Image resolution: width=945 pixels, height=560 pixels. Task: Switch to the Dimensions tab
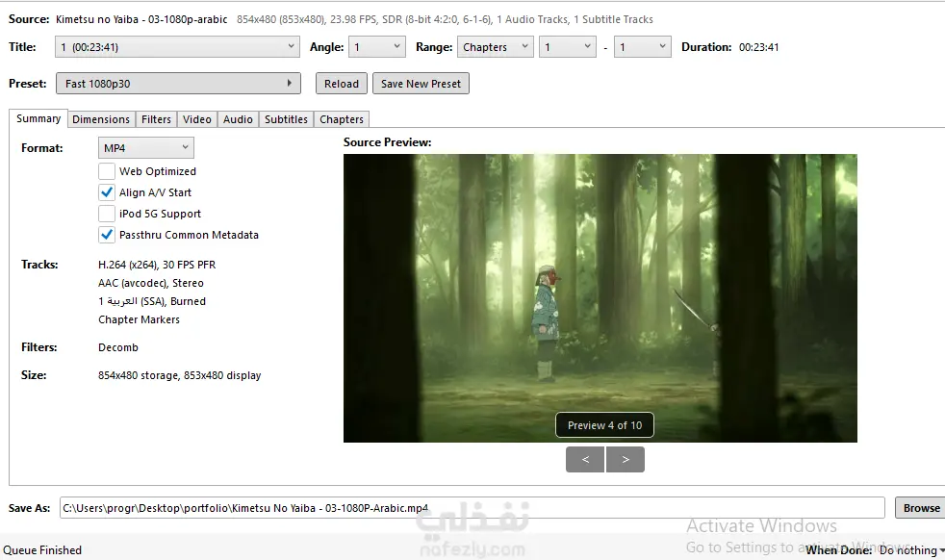tap(101, 119)
